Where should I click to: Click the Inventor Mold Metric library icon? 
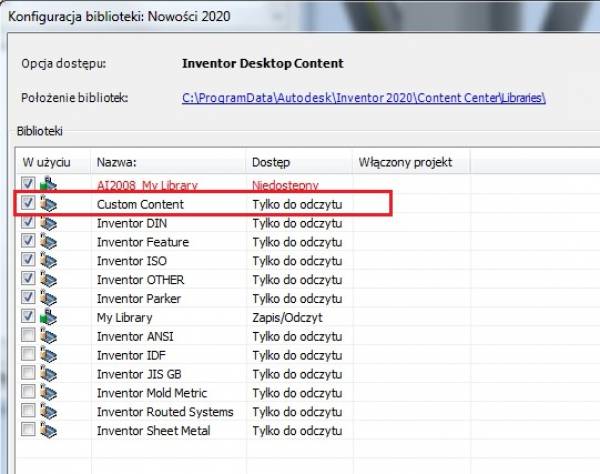tap(49, 392)
